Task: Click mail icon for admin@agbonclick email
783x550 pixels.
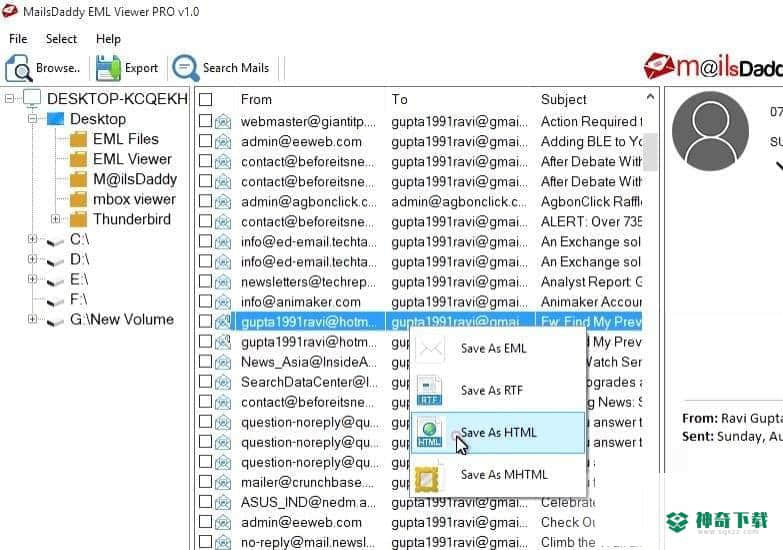Action: pyautogui.click(x=223, y=202)
